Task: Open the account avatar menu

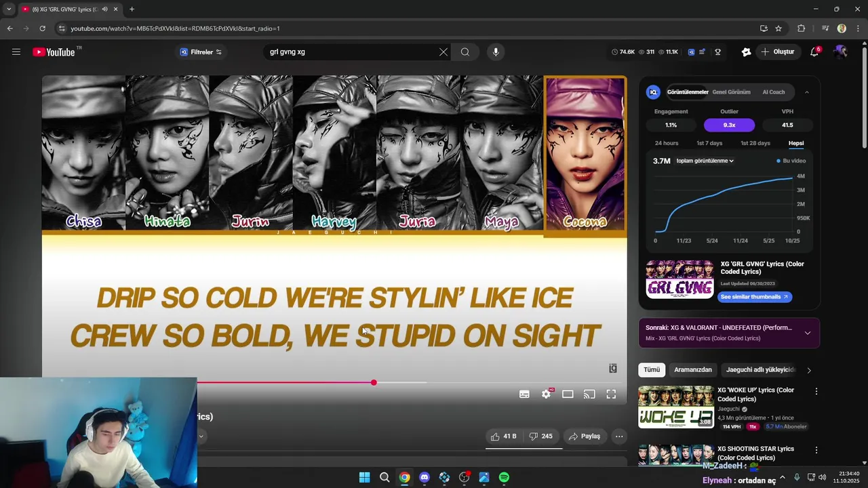Action: click(x=841, y=52)
